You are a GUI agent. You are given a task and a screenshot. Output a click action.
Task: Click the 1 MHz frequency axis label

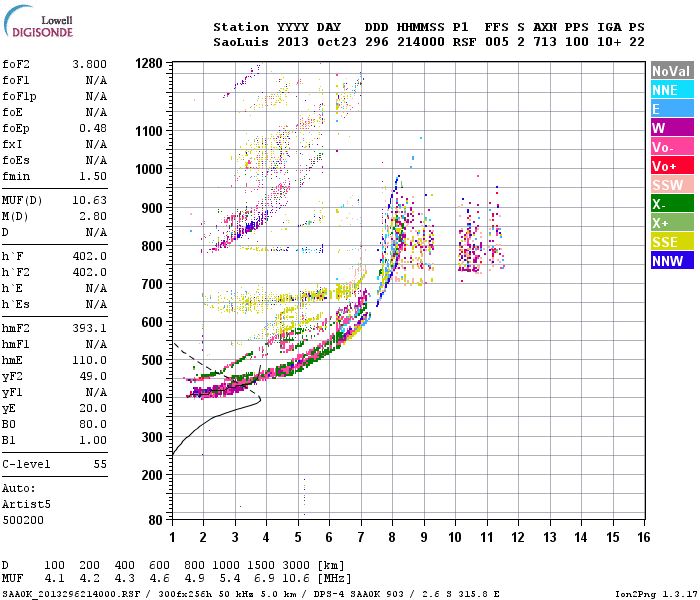[x=172, y=537]
